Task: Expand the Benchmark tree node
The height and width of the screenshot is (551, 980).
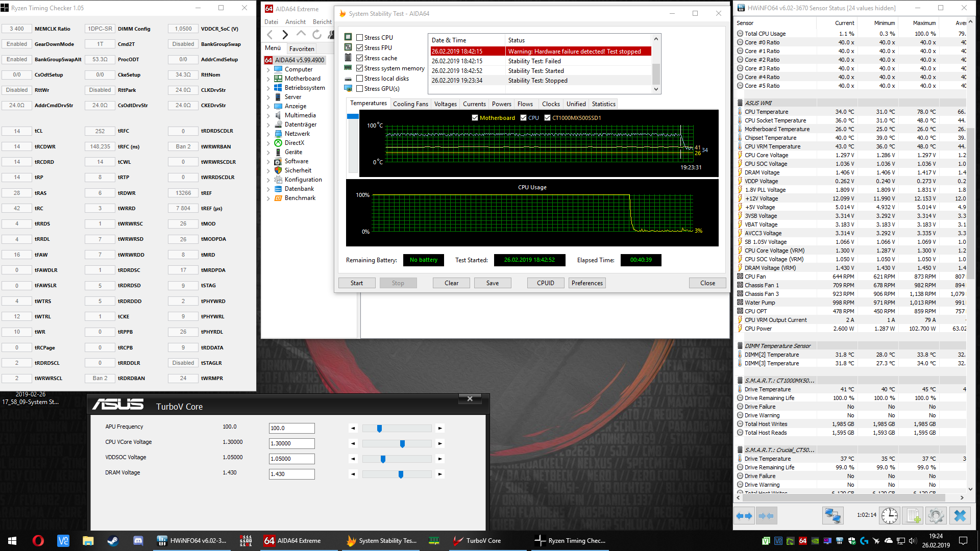Action: pos(268,198)
